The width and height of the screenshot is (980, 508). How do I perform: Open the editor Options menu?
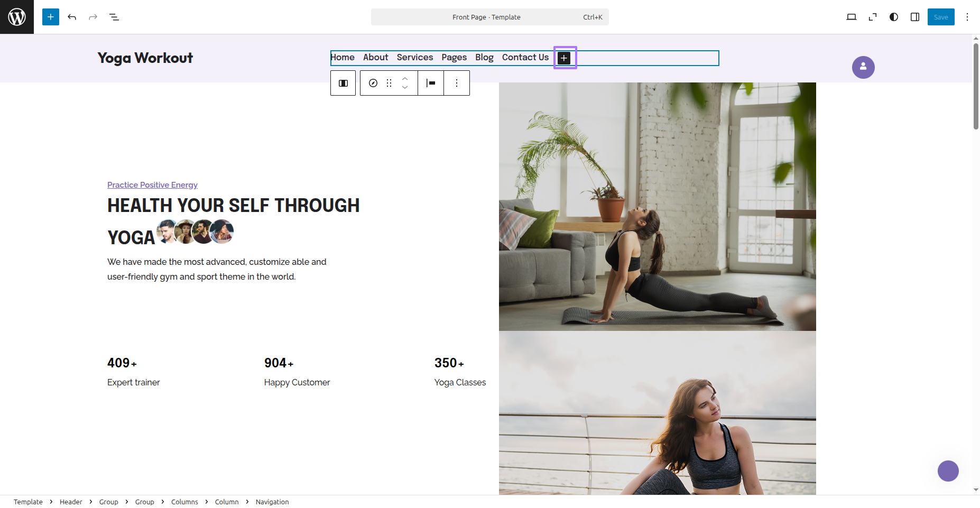tap(967, 17)
